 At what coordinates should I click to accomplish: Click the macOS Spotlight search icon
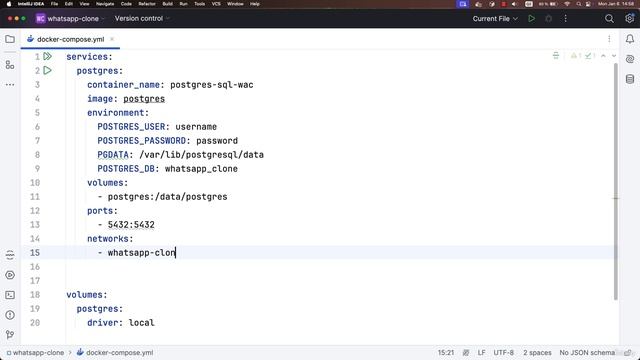578,4
